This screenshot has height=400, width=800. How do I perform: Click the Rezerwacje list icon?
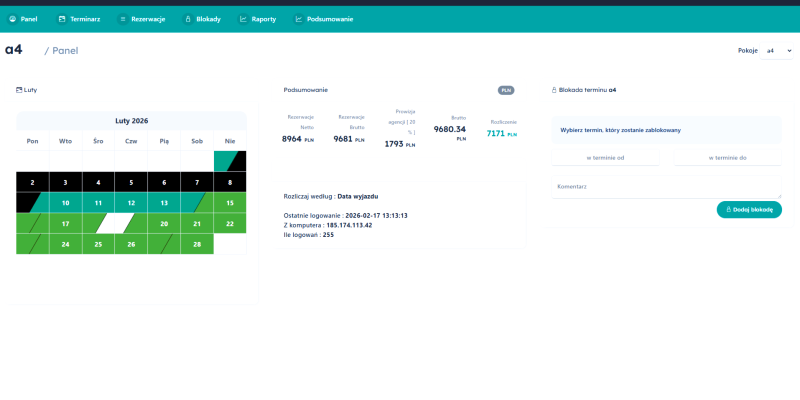[x=123, y=18]
